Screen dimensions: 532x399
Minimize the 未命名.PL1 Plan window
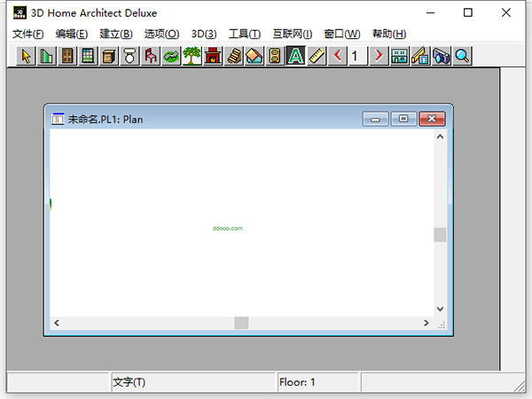coord(375,119)
